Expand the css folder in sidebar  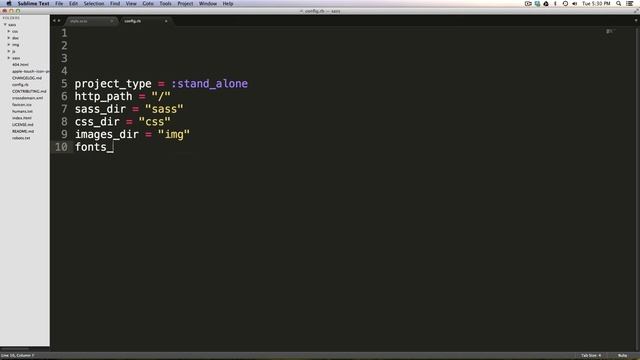tap(9, 31)
